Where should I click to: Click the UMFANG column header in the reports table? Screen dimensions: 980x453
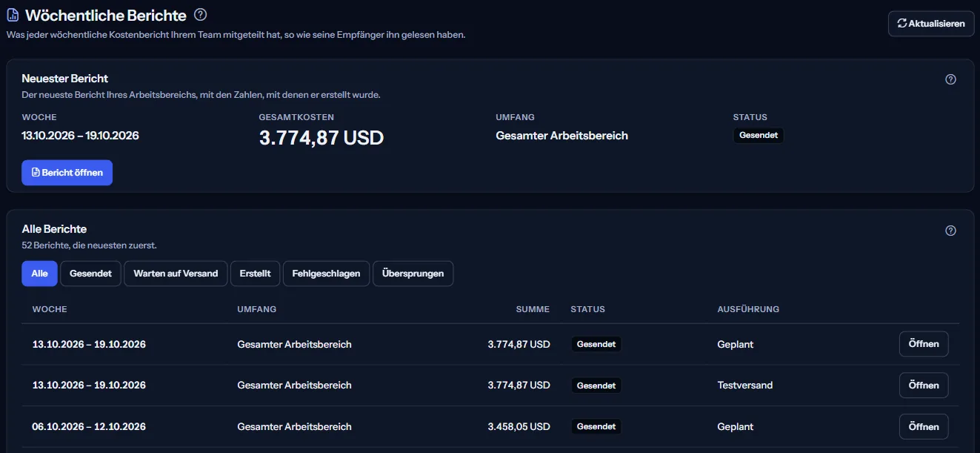click(x=257, y=309)
